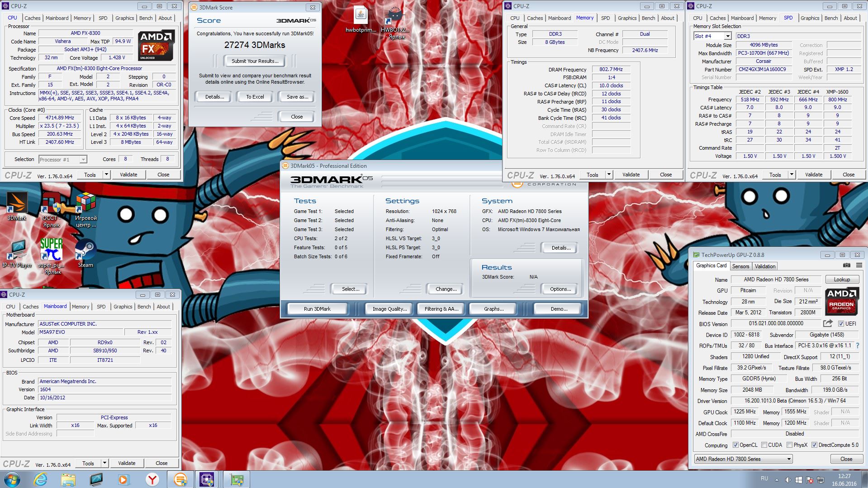Open the Sensors tab in GPU-Z
The height and width of the screenshot is (488, 868).
tap(740, 266)
